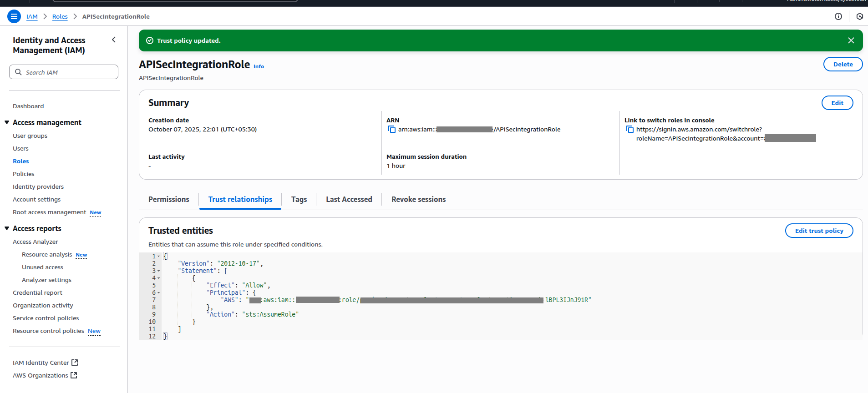This screenshot has height=393, width=868.
Task: Open the hamburger navigation menu icon
Action: (x=14, y=17)
